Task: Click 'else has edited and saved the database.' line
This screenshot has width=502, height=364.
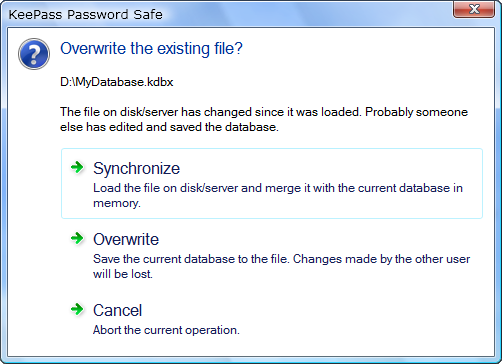Action: [x=169, y=127]
